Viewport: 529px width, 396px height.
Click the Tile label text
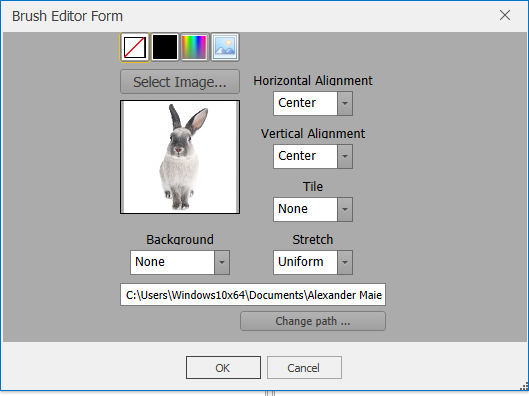(313, 187)
